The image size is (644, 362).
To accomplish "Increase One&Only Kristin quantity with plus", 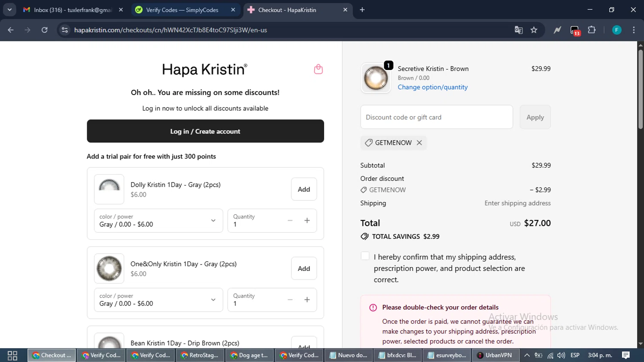I will pos(307,300).
